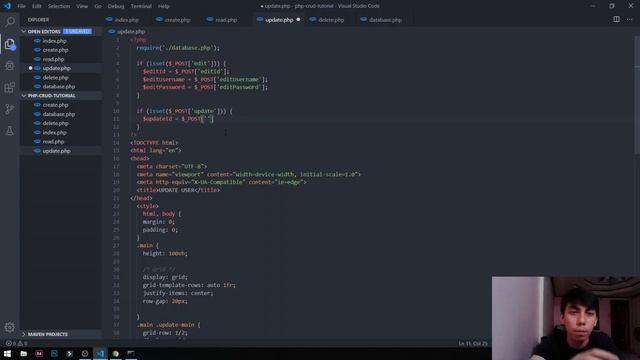The width and height of the screenshot is (640, 360).
Task: Click the Split Editor icon
Action: point(616,19)
